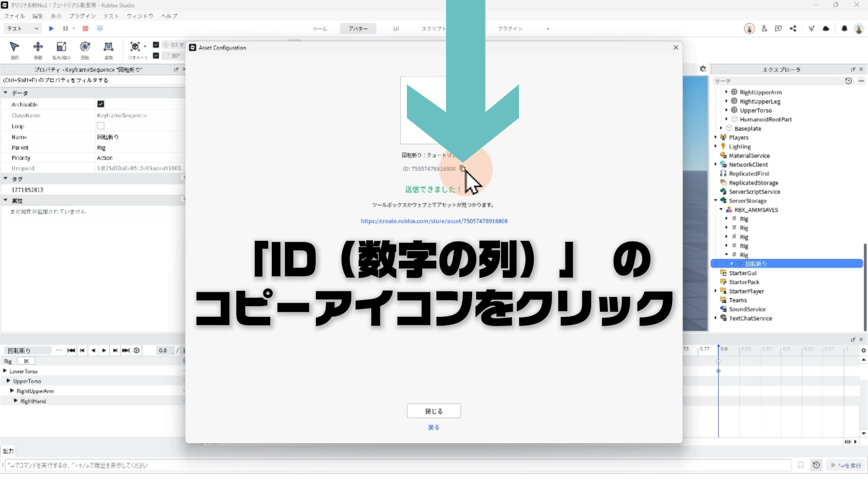This screenshot has height=488, width=868.
Task: Open the File menu
Action: click(14, 16)
